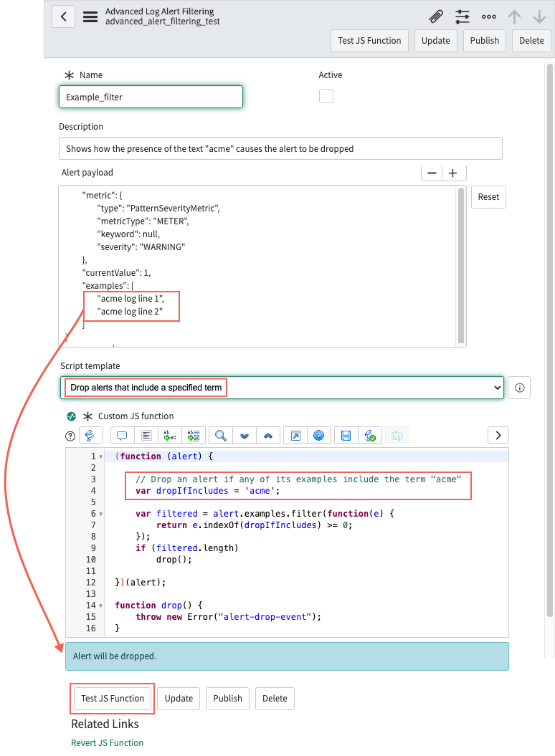
Task: Go to next record with down arrow
Action: coord(539,17)
